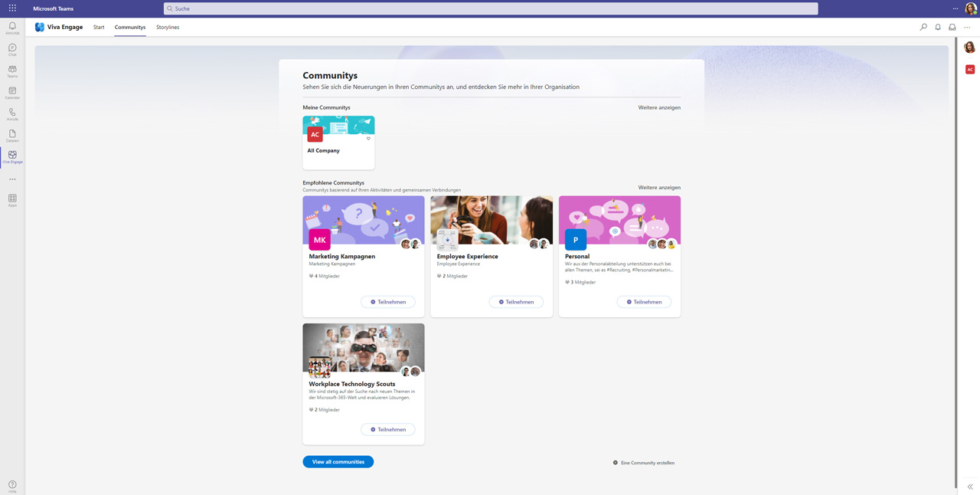Join the Workplace Technology Scouts community

click(388, 430)
